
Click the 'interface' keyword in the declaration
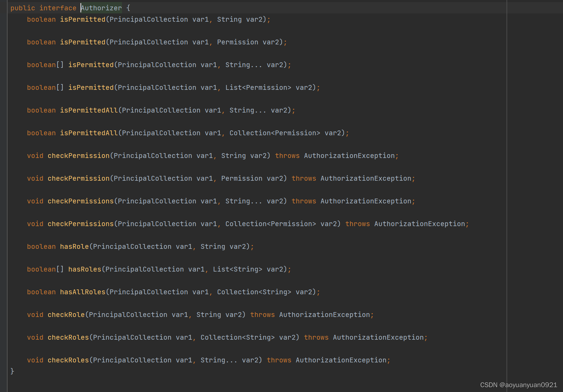[58, 8]
